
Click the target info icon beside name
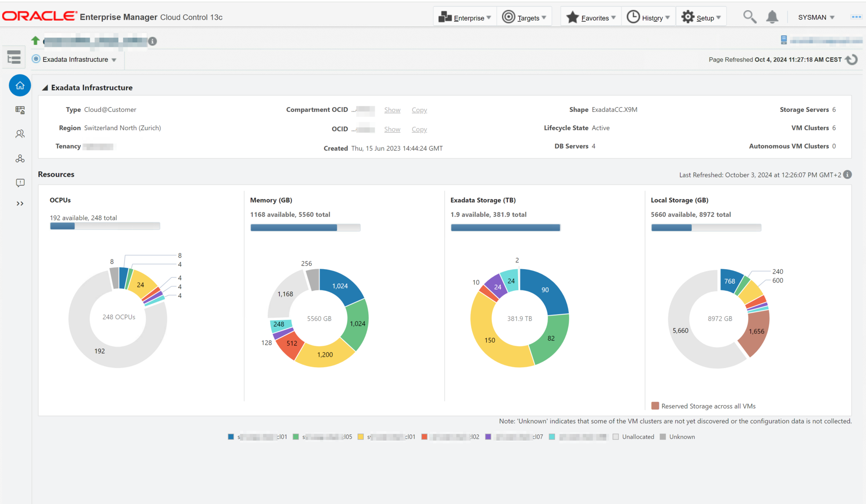coord(153,41)
